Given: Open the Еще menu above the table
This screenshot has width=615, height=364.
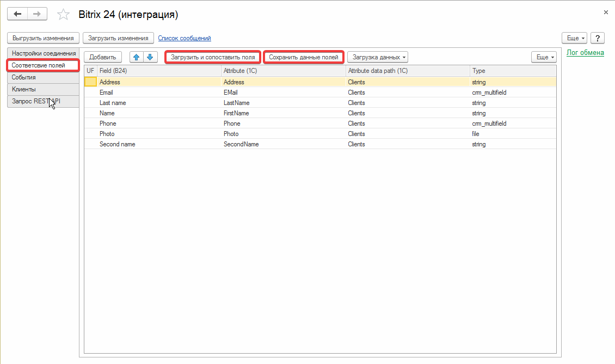Looking at the screenshot, I should pyautogui.click(x=544, y=57).
